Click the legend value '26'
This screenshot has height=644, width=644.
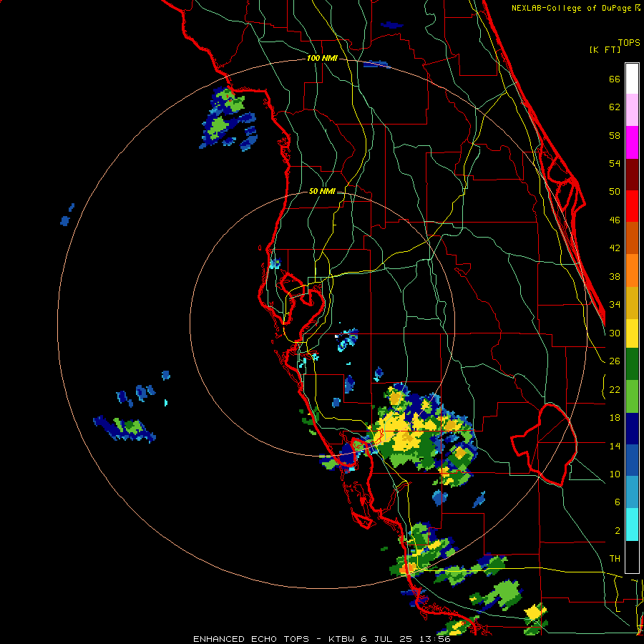click(x=615, y=361)
